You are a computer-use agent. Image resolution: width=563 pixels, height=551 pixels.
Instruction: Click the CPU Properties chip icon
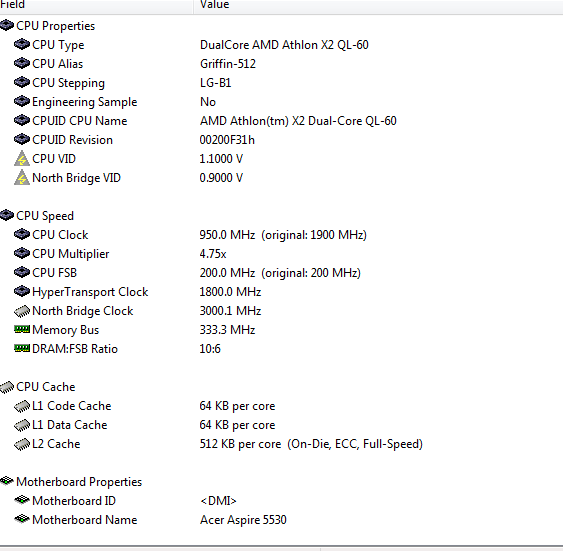click(7, 25)
